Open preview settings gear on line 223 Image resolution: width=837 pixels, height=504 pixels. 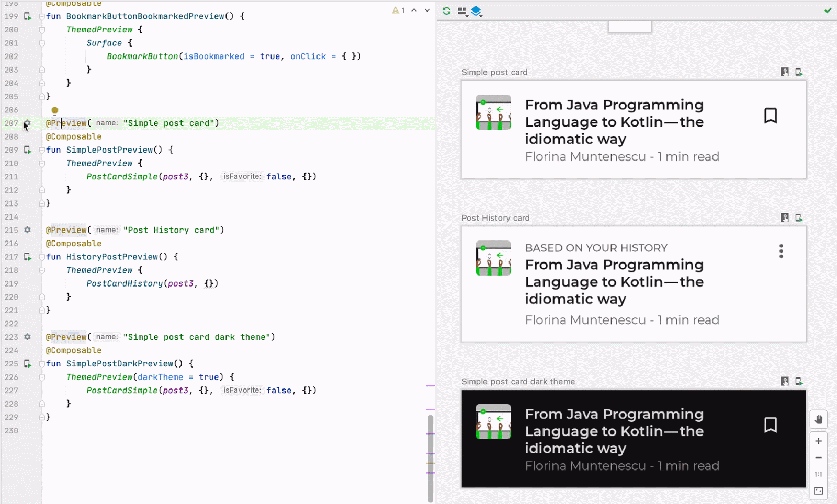click(27, 337)
